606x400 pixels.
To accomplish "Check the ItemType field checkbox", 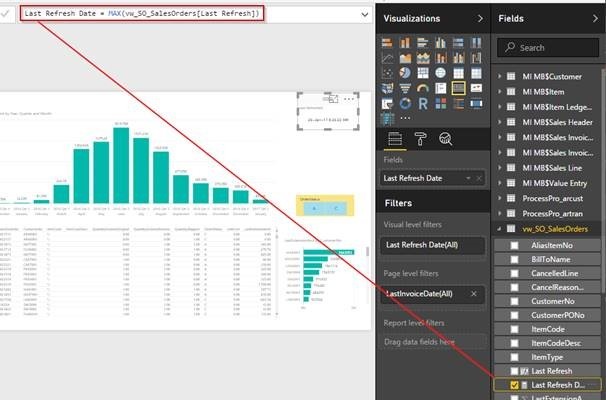I will click(x=514, y=357).
